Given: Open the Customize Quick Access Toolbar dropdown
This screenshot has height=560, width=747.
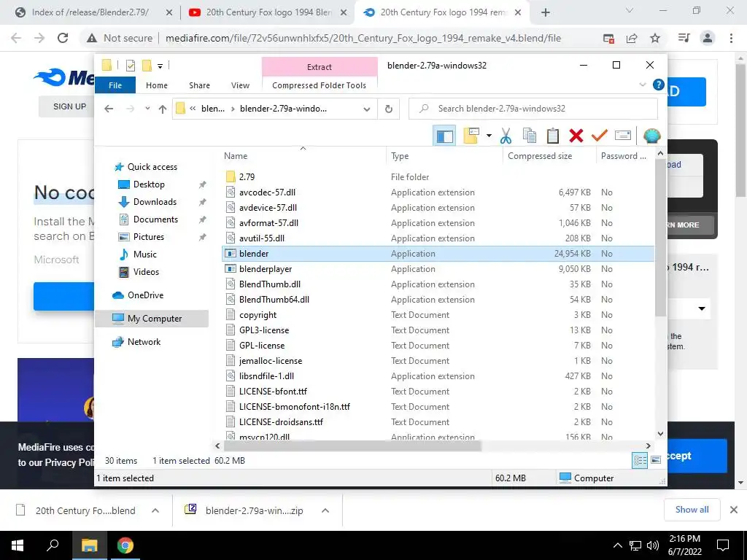Looking at the screenshot, I should click(x=160, y=66).
